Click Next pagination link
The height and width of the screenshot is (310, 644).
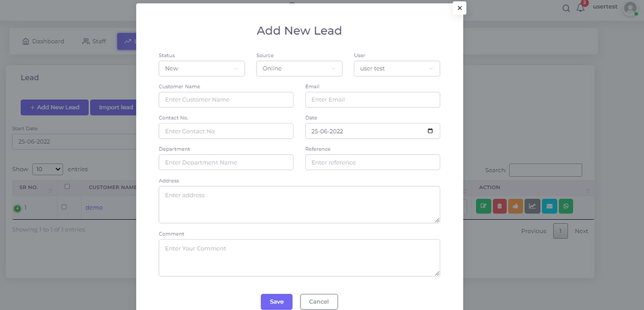pyautogui.click(x=581, y=231)
